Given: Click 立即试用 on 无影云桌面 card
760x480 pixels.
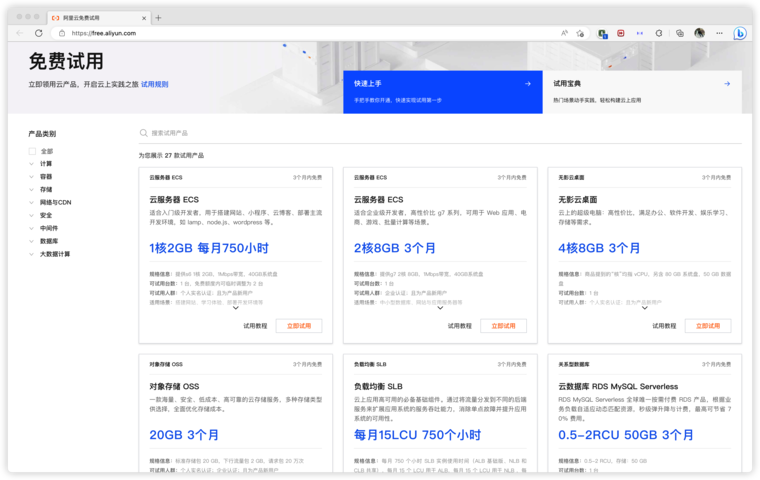Looking at the screenshot, I should point(708,326).
